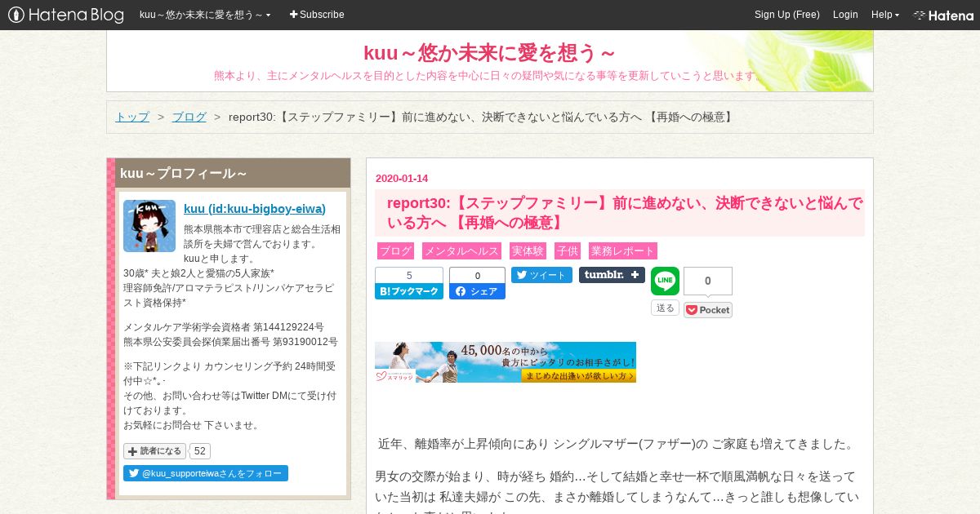Click the LINE 送る button
The height and width of the screenshot is (514, 980).
pyautogui.click(x=665, y=308)
